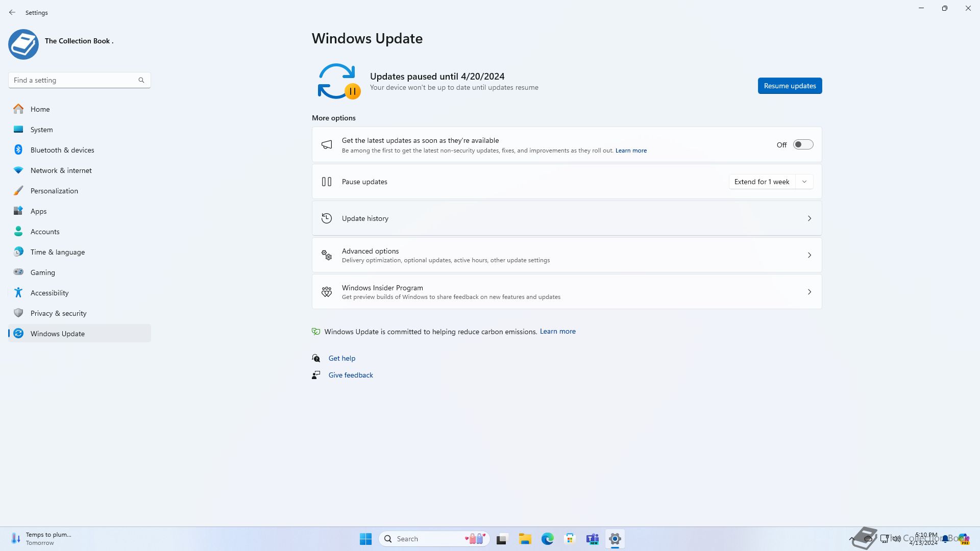
Task: Launch Microsoft Edge from the taskbar
Action: pos(547,539)
